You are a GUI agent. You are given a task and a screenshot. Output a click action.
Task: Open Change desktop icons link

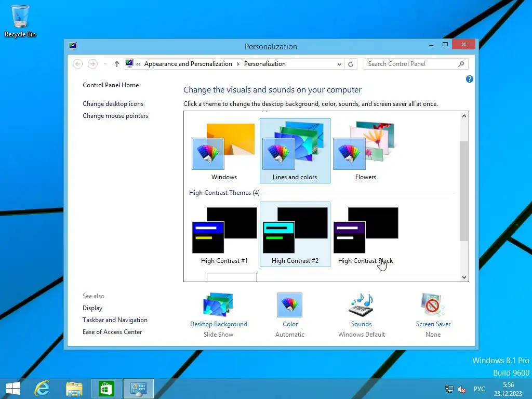[113, 104]
